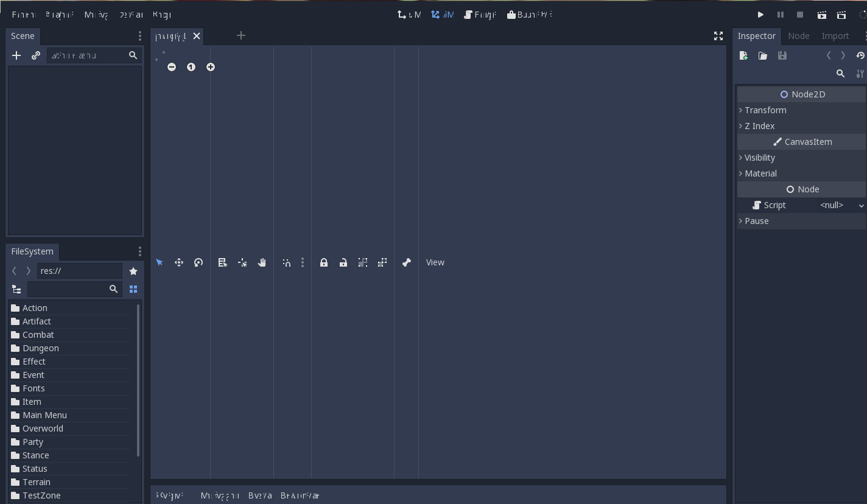This screenshot has width=867, height=504.
Task: Play the project with the play icon
Action: click(760, 15)
